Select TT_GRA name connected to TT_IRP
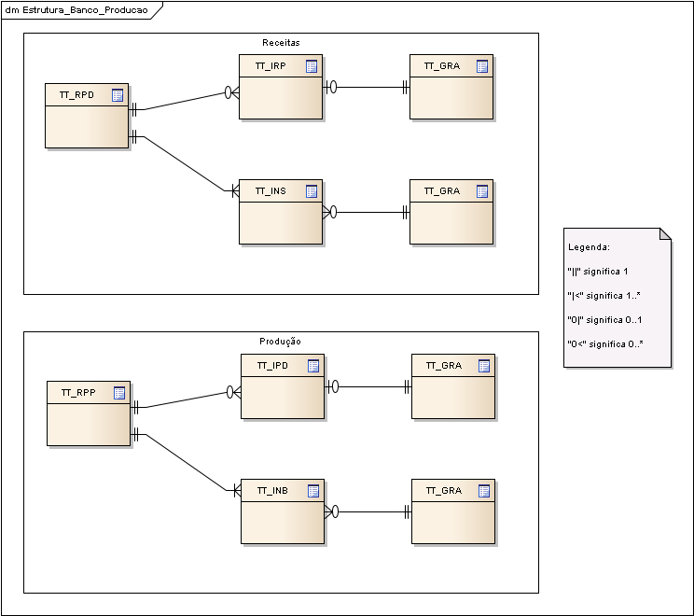The width and height of the screenshot is (694, 616). click(x=442, y=66)
